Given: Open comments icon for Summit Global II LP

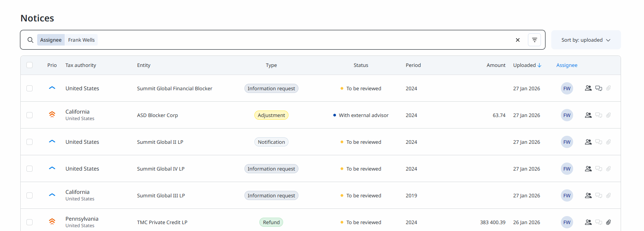Looking at the screenshot, I should pyautogui.click(x=598, y=142).
